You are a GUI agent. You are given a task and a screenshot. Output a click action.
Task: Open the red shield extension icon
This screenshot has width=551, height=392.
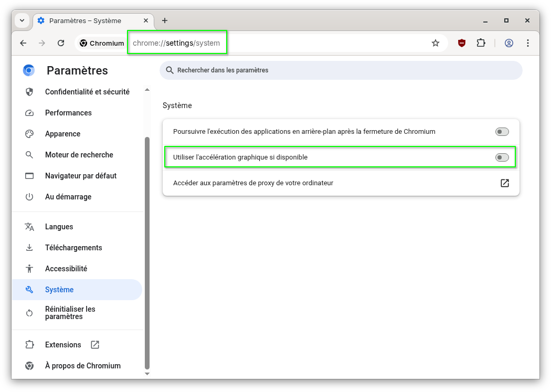tap(462, 43)
